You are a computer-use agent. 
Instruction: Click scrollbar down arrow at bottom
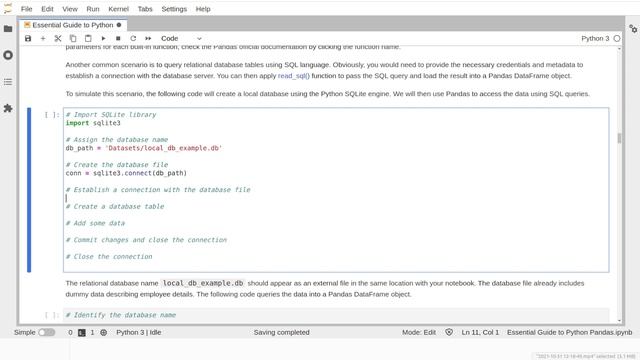[620, 321]
